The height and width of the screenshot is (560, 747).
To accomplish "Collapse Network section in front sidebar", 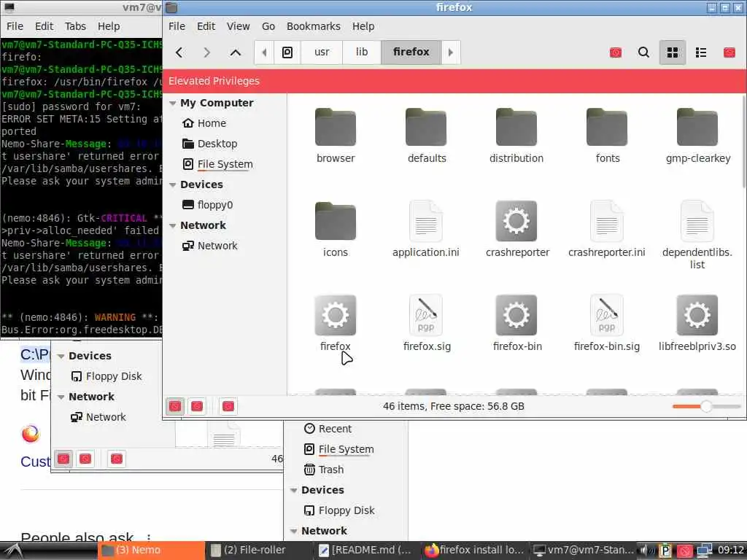I will point(173,226).
